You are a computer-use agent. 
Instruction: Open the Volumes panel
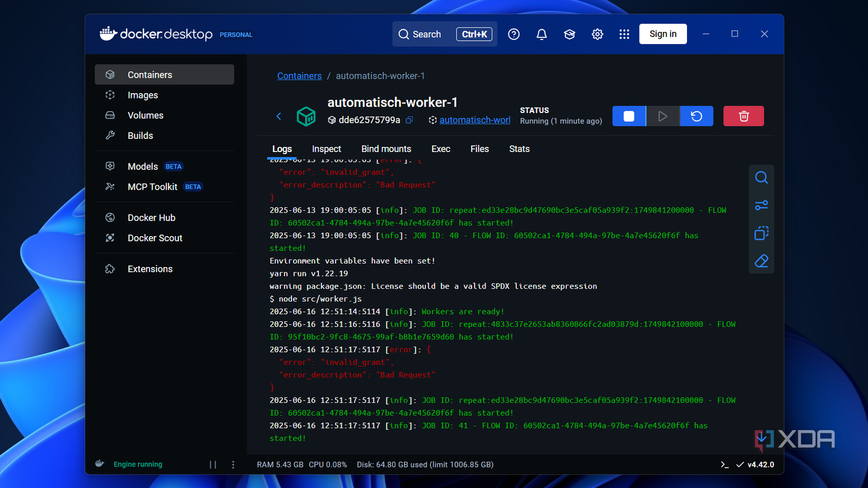[145, 115]
